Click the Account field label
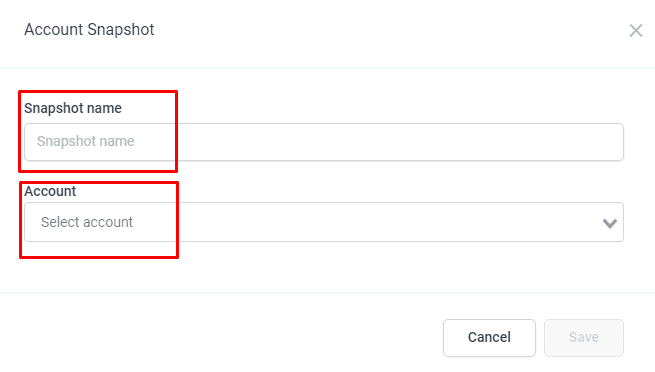 [x=50, y=191]
